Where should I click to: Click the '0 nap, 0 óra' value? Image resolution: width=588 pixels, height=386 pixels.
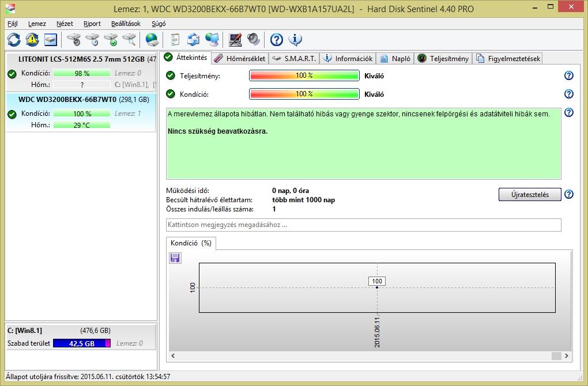pos(291,190)
